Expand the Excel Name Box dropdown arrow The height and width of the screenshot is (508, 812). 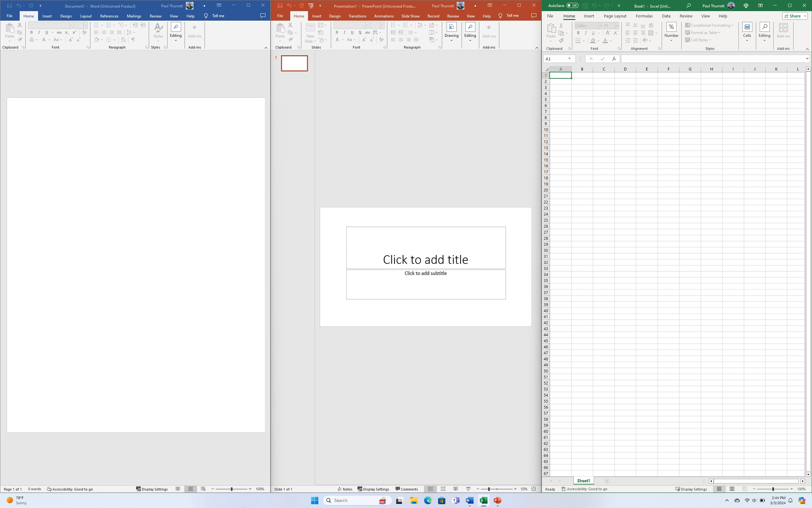pos(569,59)
